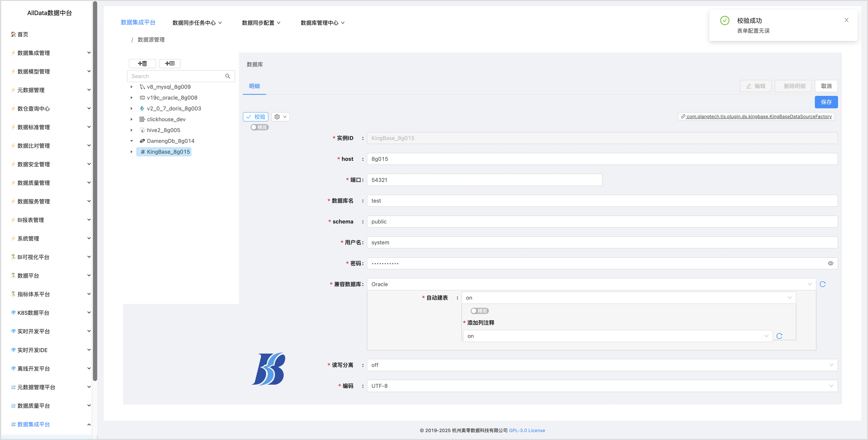Viewport: 868px width, 440px height.
Task: Click the search magnifier icon
Action: pos(228,76)
